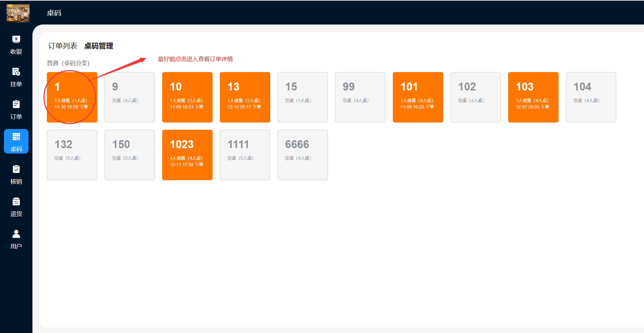Select empty table 102 card
This screenshot has width=644, height=333.
coord(476,97)
